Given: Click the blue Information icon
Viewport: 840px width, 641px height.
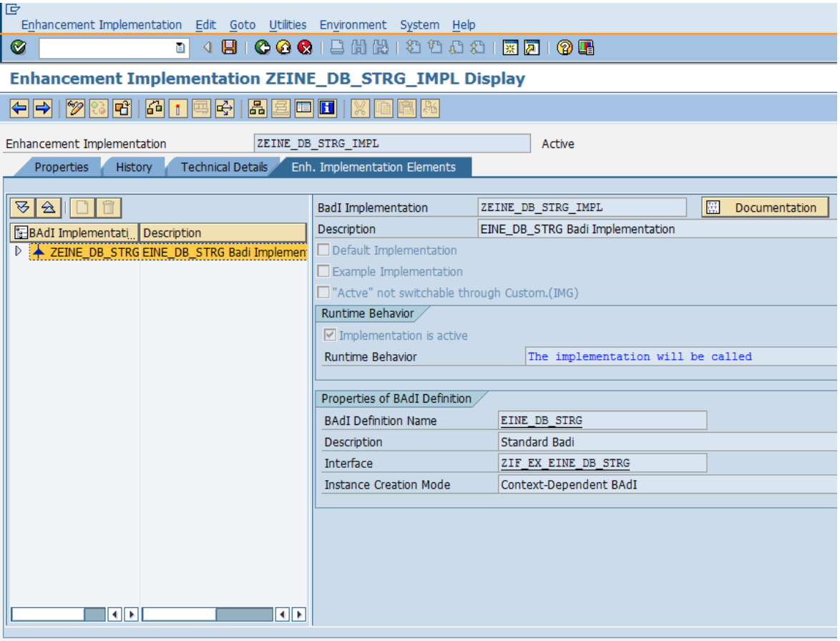Looking at the screenshot, I should click(327, 108).
